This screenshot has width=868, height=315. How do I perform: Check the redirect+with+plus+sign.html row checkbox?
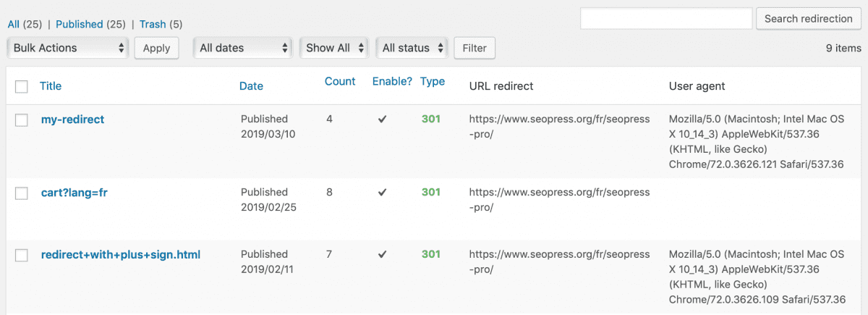coord(22,256)
